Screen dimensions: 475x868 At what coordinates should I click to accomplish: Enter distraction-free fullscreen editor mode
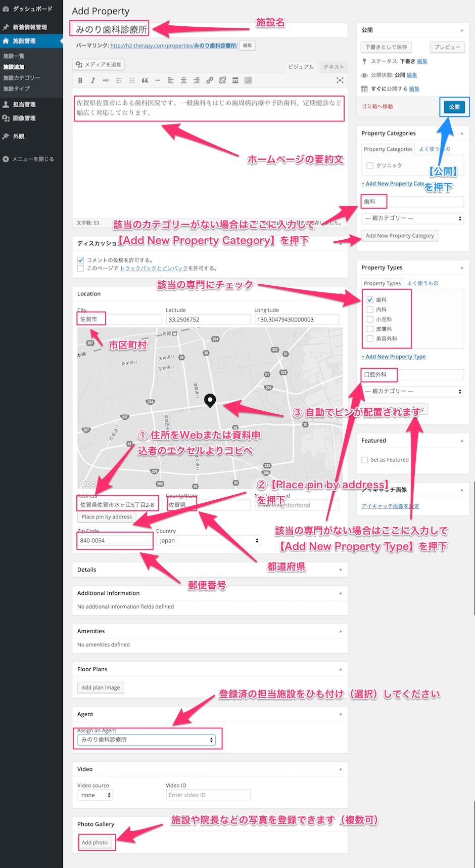click(340, 80)
